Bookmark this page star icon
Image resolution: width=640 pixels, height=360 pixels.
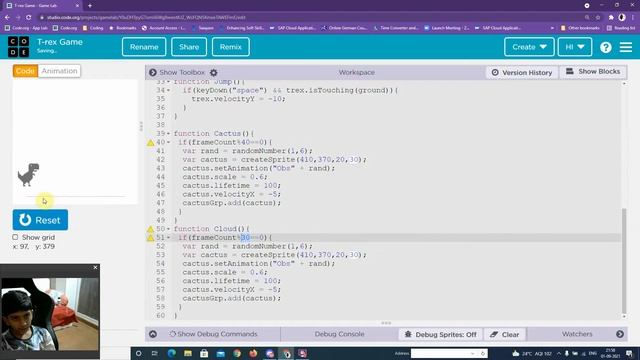click(598, 18)
